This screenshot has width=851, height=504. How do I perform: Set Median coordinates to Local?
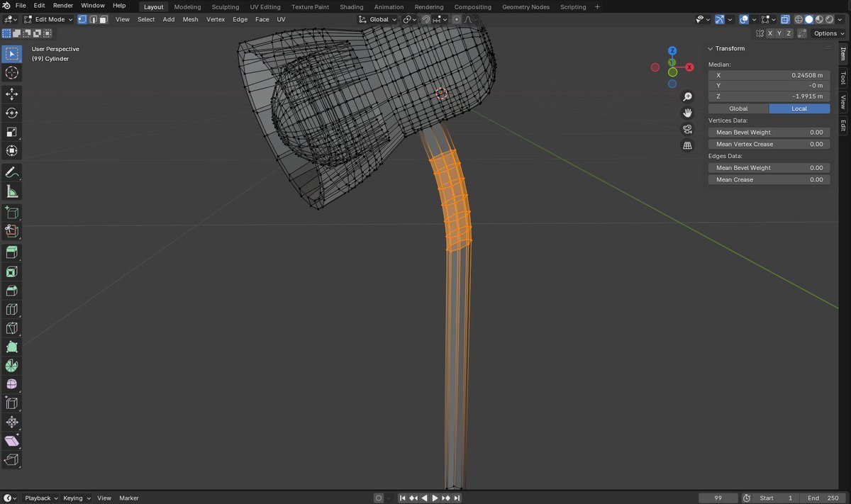tap(799, 108)
